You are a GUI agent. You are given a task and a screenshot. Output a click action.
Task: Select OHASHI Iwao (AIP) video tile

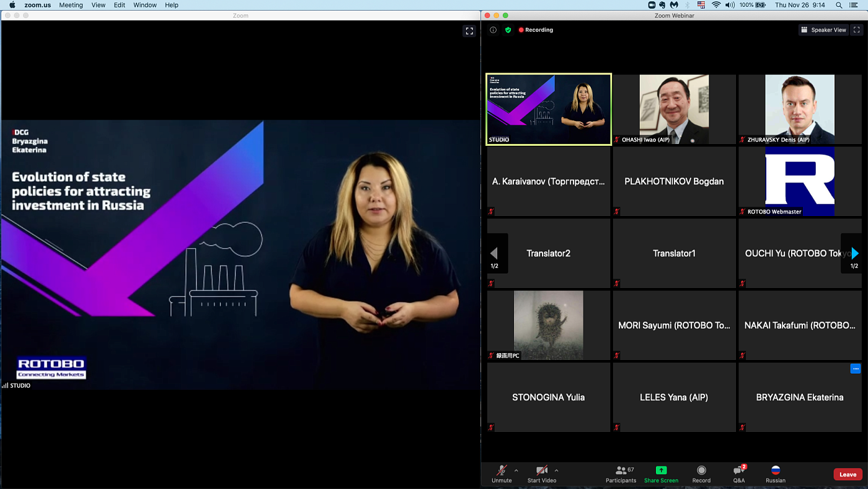(x=675, y=109)
